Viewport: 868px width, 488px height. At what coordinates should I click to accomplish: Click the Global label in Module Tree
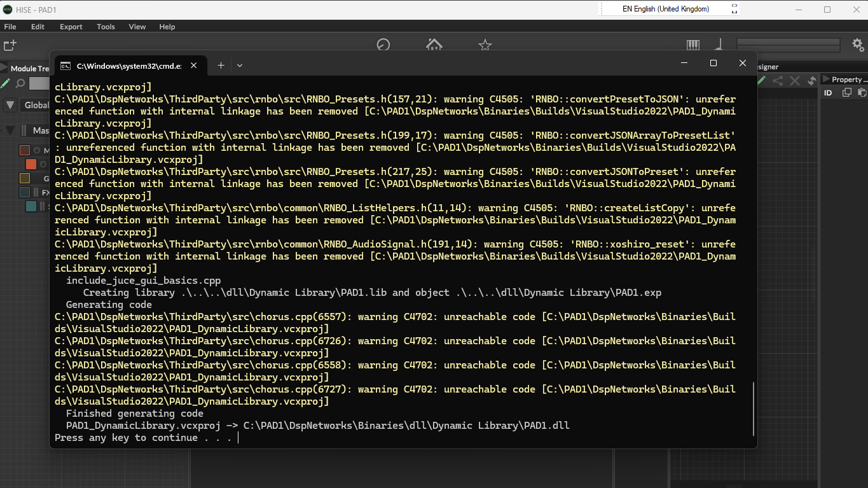[36, 105]
